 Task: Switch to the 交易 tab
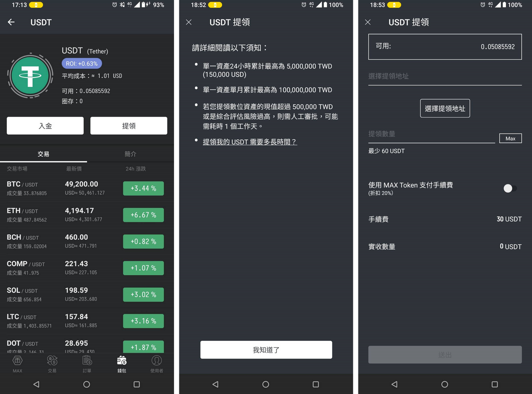pos(43,154)
